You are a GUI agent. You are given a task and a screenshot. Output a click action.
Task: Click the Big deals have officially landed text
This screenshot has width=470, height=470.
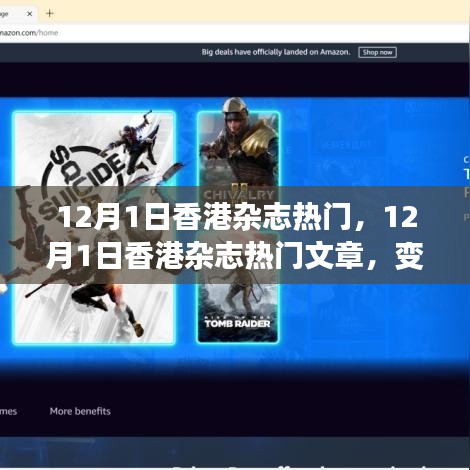(x=276, y=52)
